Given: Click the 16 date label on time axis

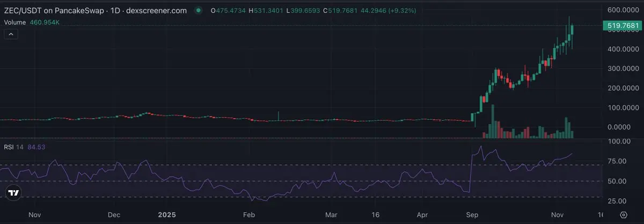Looking at the screenshot, I should (x=376, y=214).
